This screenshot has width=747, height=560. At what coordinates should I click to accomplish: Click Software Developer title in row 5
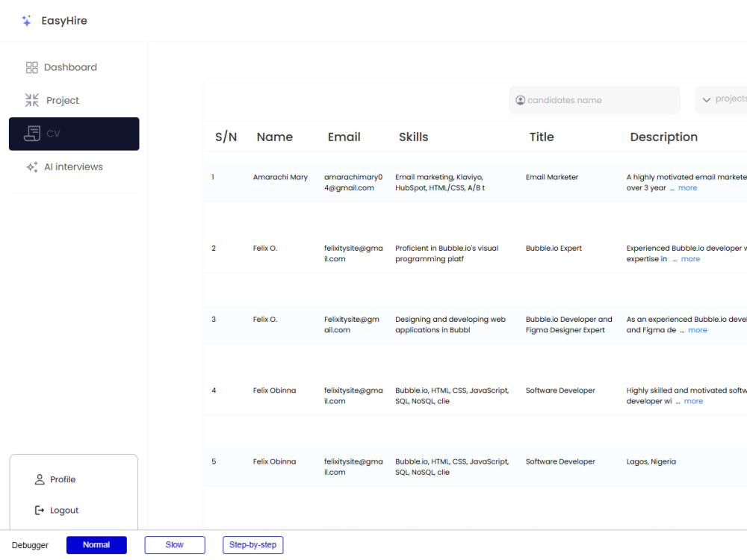coord(560,462)
